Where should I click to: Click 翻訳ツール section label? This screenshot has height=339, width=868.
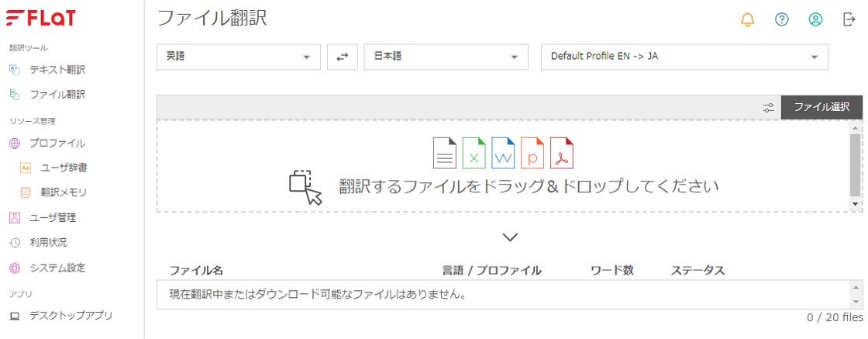29,48
